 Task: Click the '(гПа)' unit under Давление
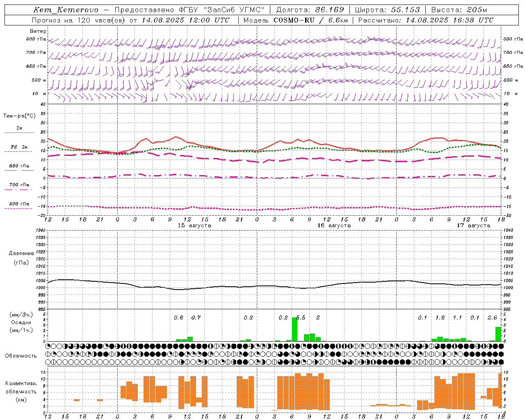[21, 263]
